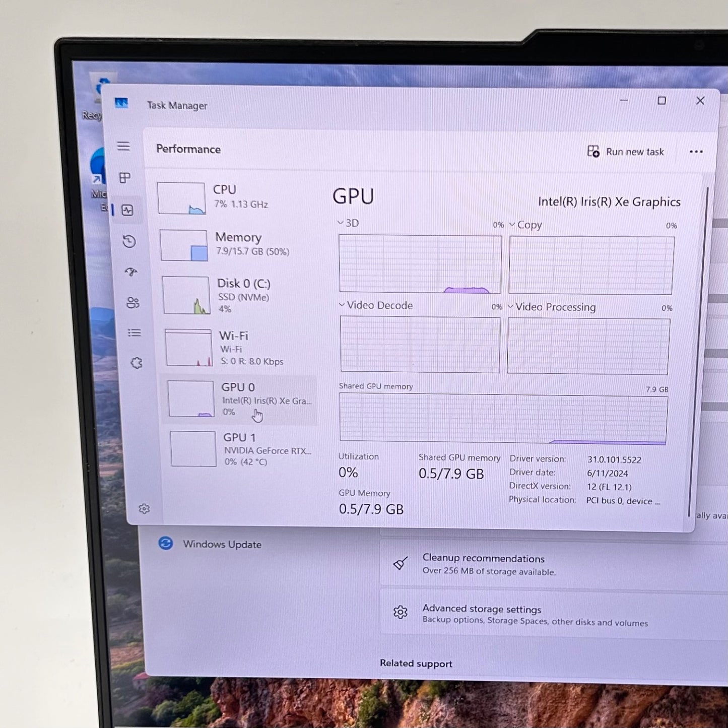The image size is (728, 728).
Task: Open the Users icon in sidebar
Action: pyautogui.click(x=133, y=302)
